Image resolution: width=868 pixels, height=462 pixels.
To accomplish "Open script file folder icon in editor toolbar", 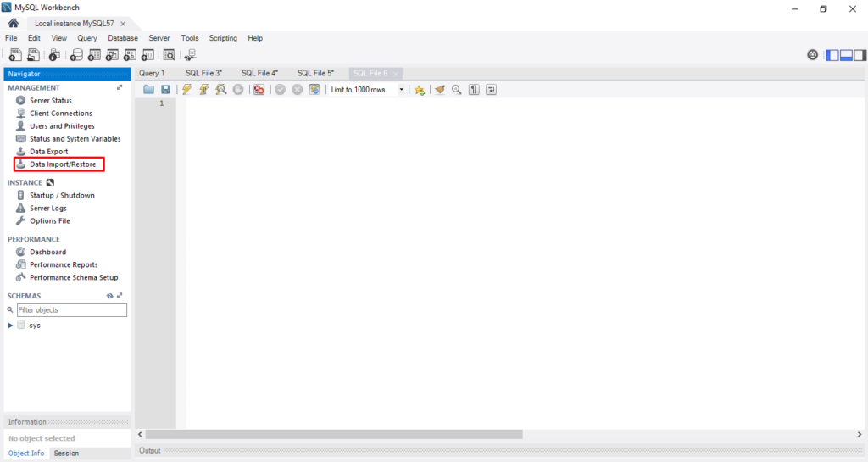I will [x=148, y=90].
